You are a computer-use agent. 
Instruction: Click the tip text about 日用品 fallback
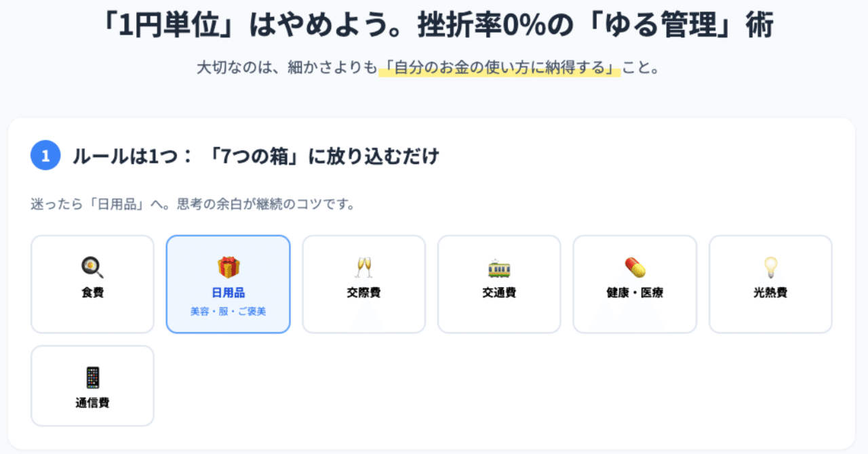(x=195, y=201)
